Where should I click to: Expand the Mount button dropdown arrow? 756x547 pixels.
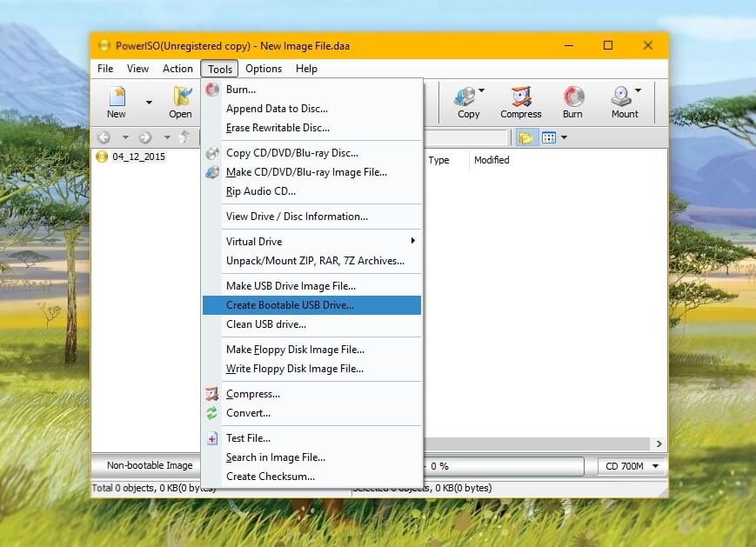[639, 90]
